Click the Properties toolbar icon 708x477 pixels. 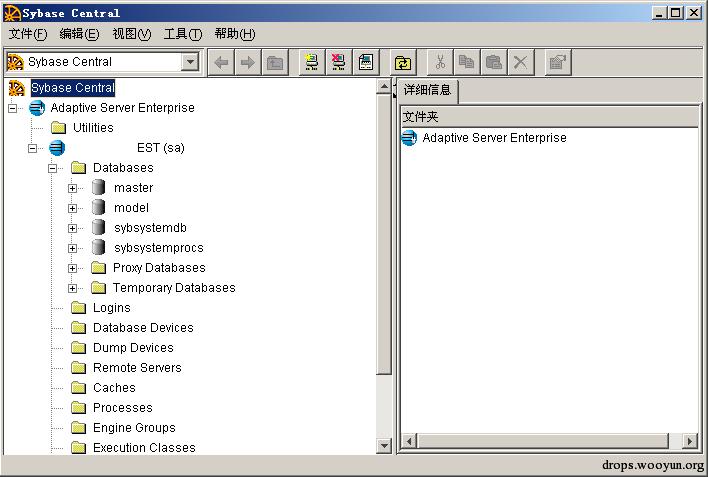click(x=558, y=62)
